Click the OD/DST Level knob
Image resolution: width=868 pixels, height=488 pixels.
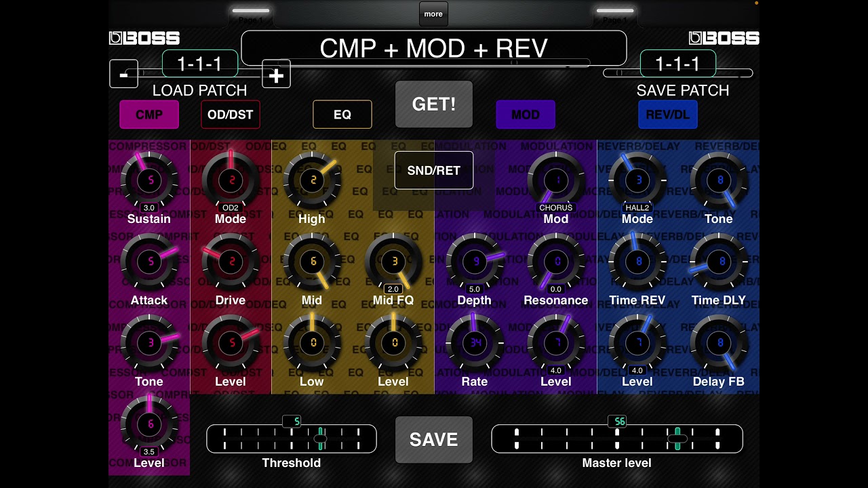231,343
